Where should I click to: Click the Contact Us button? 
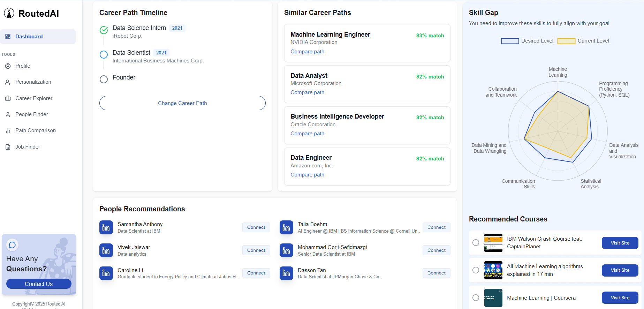[x=39, y=284]
